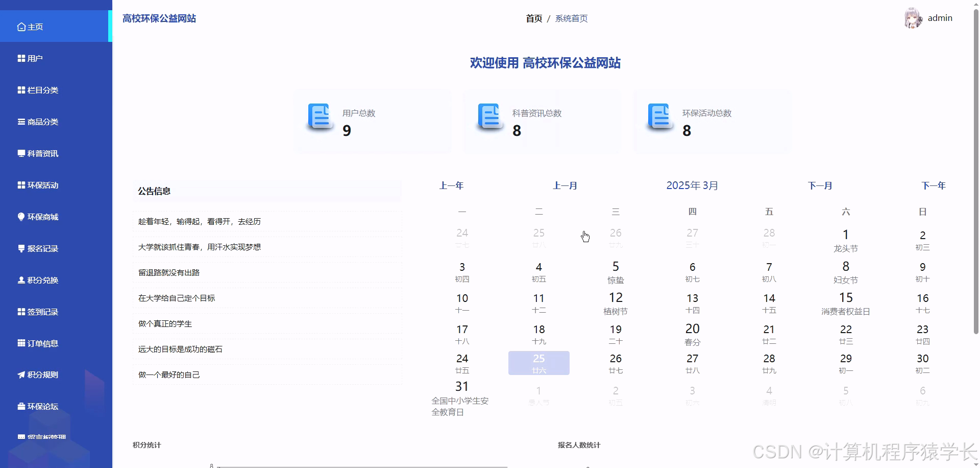
Task: Click the paper-plane icon next to 积分规则
Action: pyautogui.click(x=21, y=375)
